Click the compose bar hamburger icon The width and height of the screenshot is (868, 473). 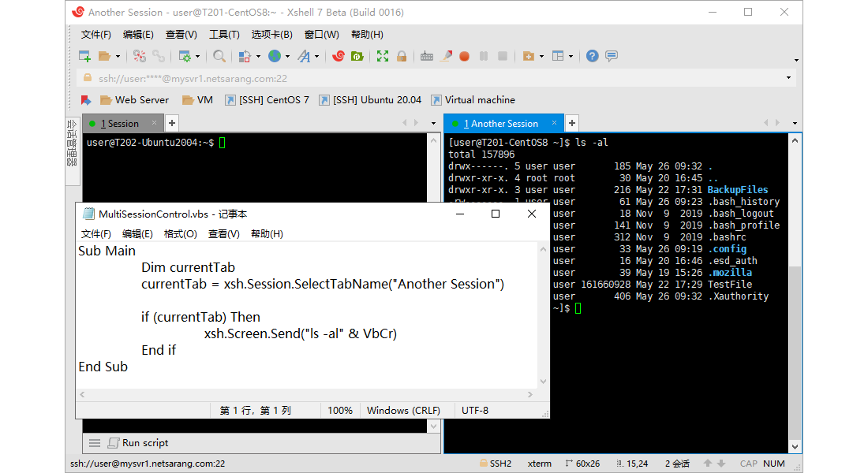tap(95, 442)
